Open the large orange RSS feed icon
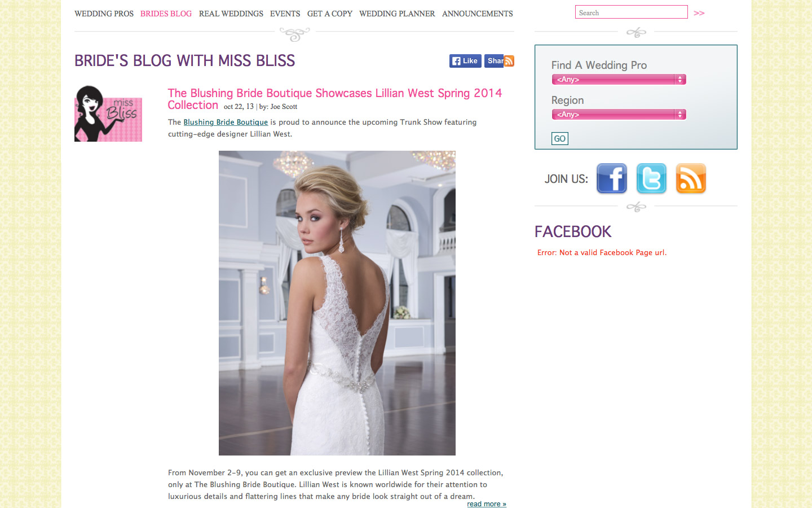Viewport: 812px width, 508px height. tap(691, 178)
